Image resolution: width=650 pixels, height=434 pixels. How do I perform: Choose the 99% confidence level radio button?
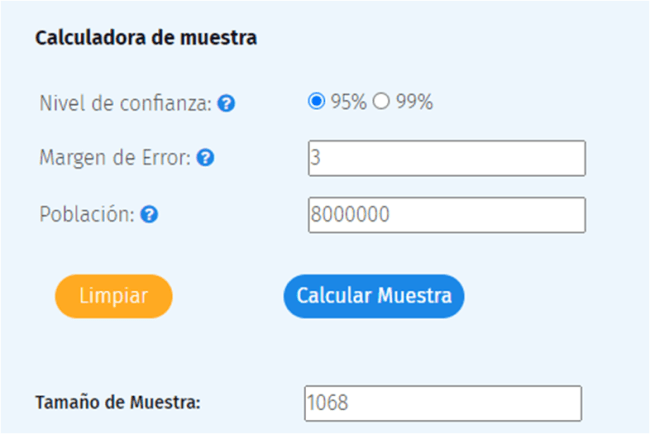coord(380,101)
